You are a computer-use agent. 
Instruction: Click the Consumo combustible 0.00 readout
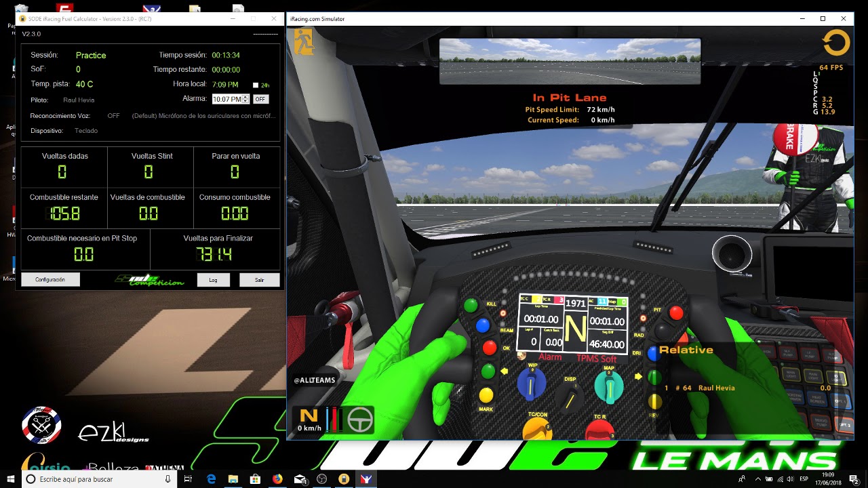pyautogui.click(x=235, y=214)
